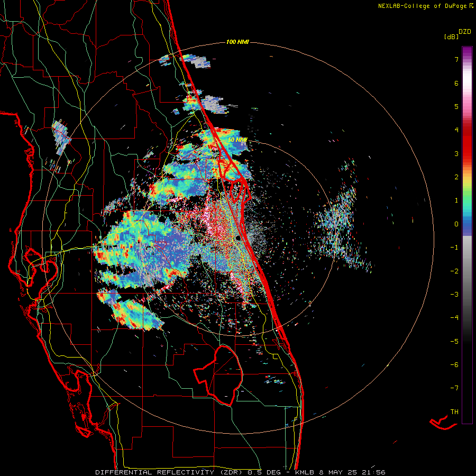Click the -4 value on color scale
The height and width of the screenshot is (476, 476).
[454, 318]
